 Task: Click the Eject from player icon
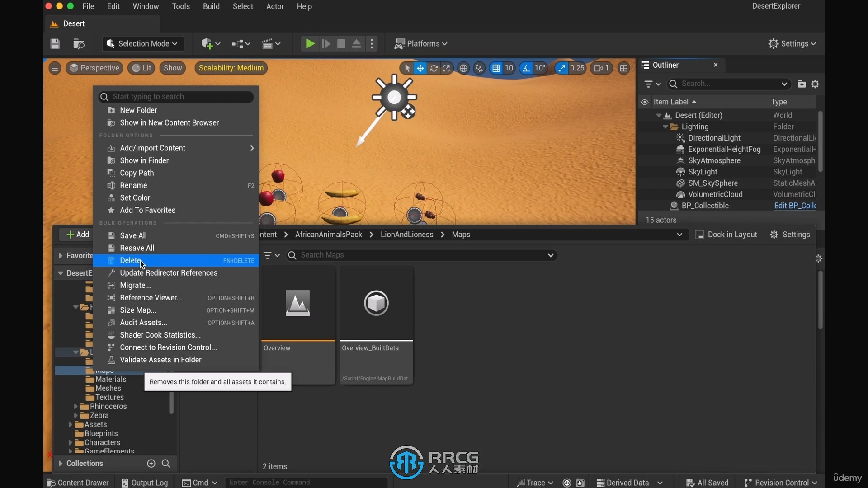tap(356, 44)
